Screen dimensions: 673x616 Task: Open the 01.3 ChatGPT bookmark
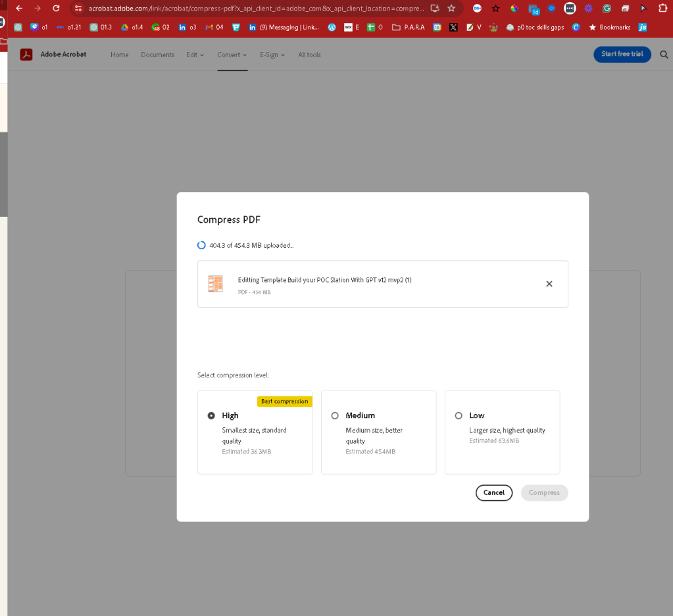click(101, 27)
